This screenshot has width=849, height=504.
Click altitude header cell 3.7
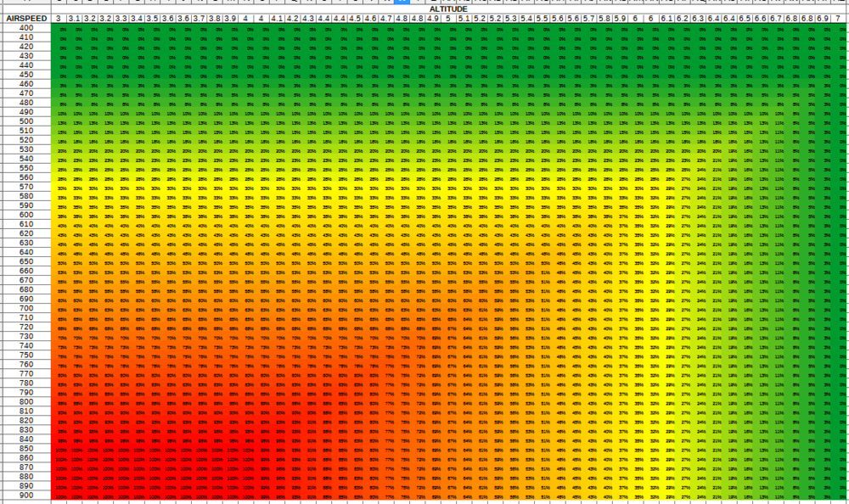pyautogui.click(x=200, y=19)
